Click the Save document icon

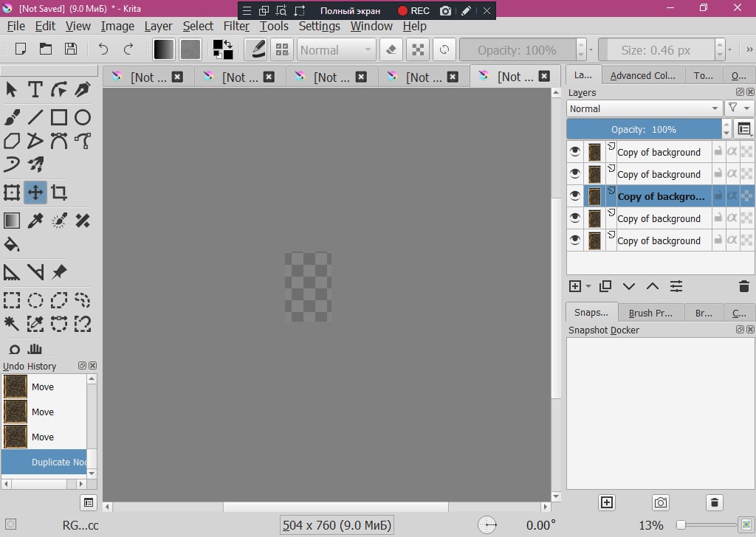pyautogui.click(x=71, y=49)
